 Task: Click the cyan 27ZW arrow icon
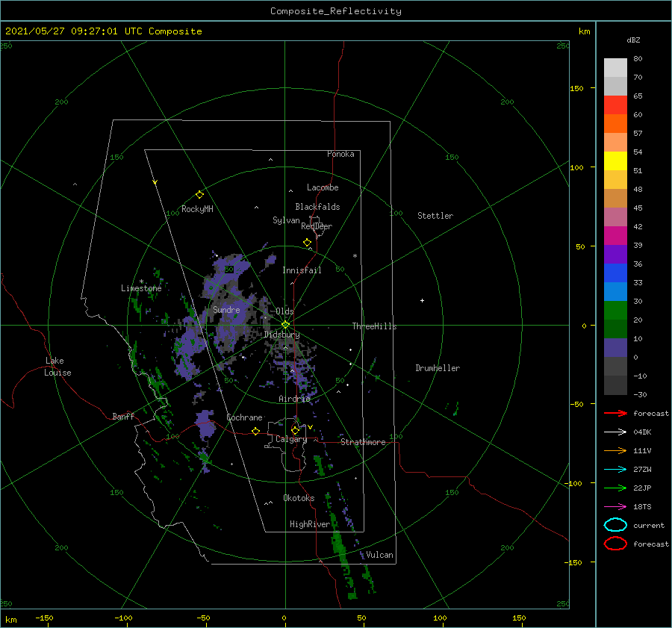(x=615, y=470)
